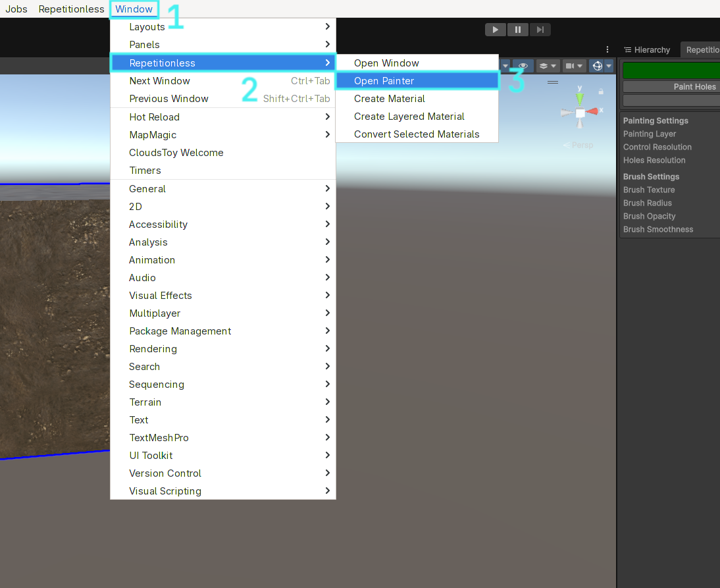Image resolution: width=720 pixels, height=588 pixels.
Task: Open Timers from the Window menu
Action: [223, 171]
